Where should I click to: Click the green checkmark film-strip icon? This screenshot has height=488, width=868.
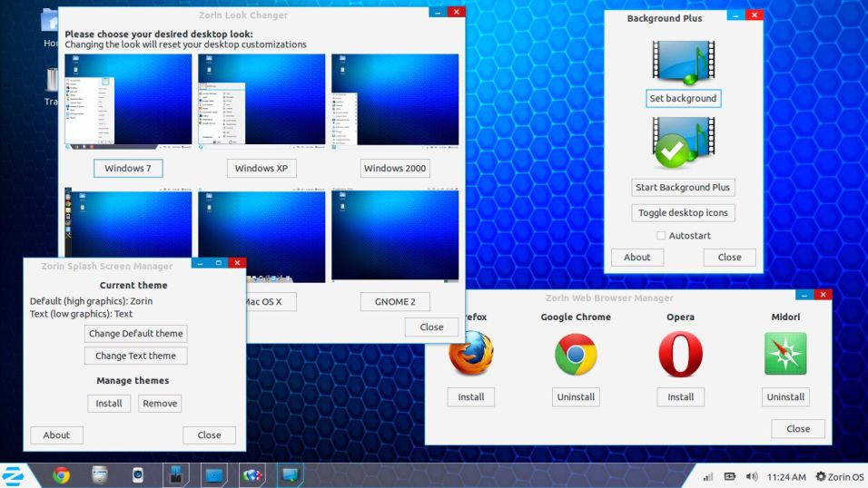click(683, 143)
